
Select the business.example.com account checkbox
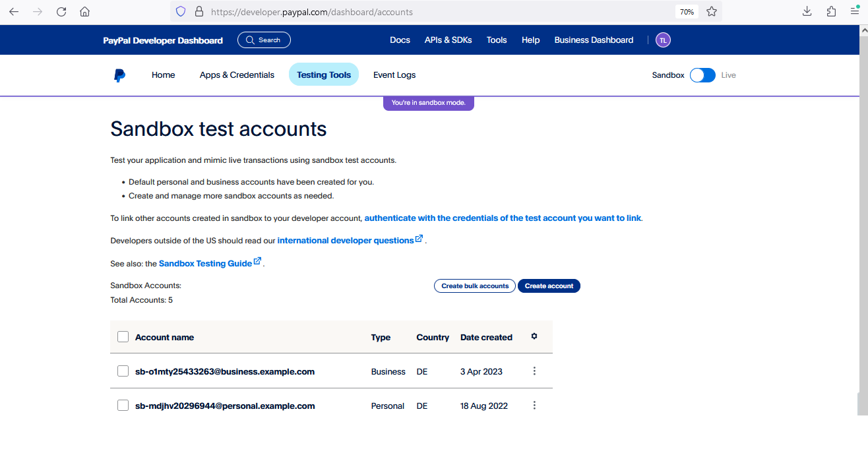tap(123, 371)
